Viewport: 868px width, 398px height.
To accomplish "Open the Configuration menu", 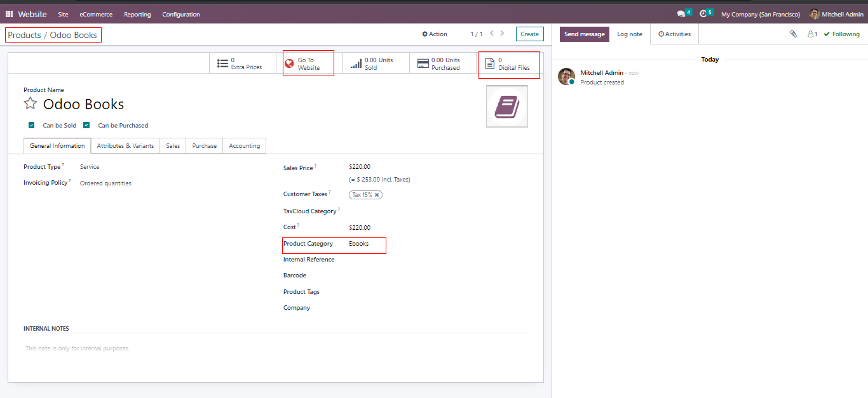I will pos(181,14).
